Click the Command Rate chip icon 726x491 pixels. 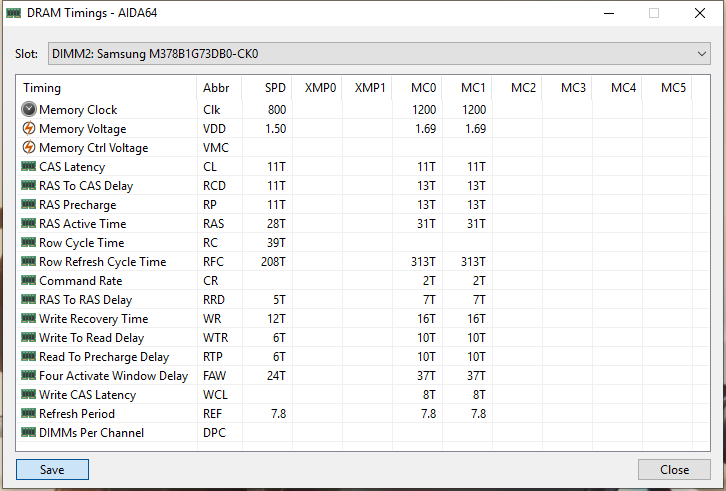[x=29, y=280]
